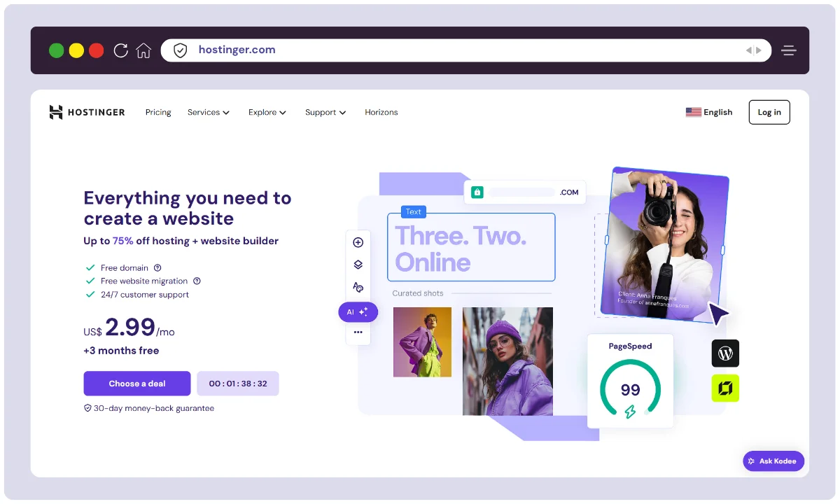The height and width of the screenshot is (504, 840).
Task: Click the info icon beside Free domain
Action: tap(157, 267)
